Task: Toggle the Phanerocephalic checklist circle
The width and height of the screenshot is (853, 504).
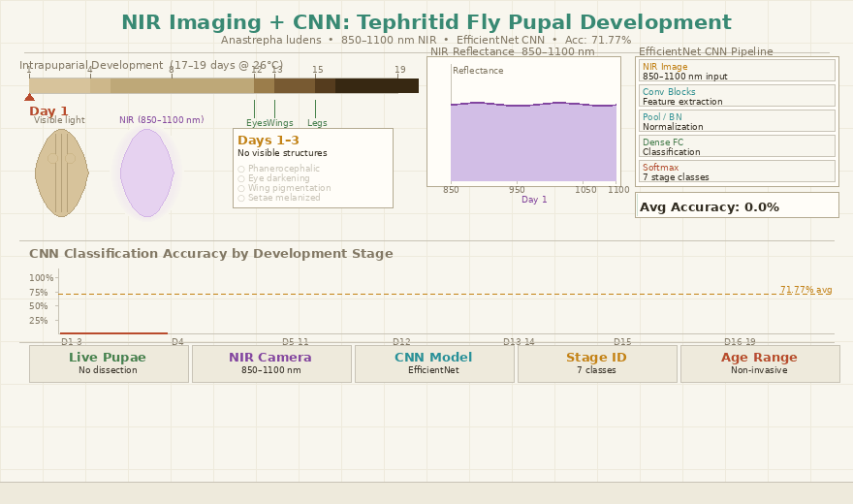Action: tap(241, 169)
